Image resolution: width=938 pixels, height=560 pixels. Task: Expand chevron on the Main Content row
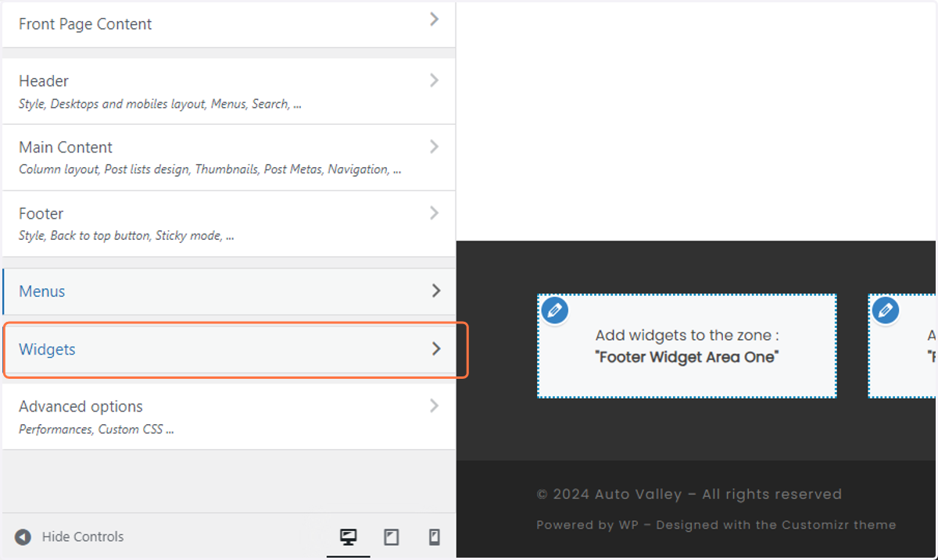(x=435, y=147)
